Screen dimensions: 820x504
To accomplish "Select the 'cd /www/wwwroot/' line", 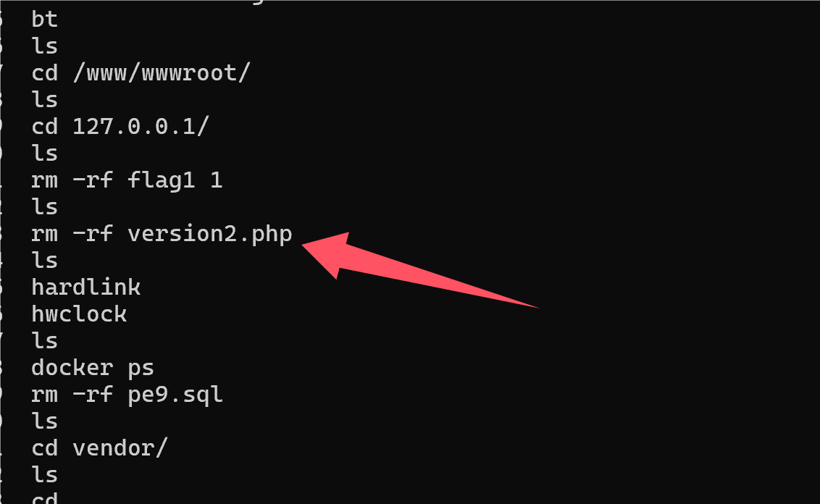I will [141, 73].
